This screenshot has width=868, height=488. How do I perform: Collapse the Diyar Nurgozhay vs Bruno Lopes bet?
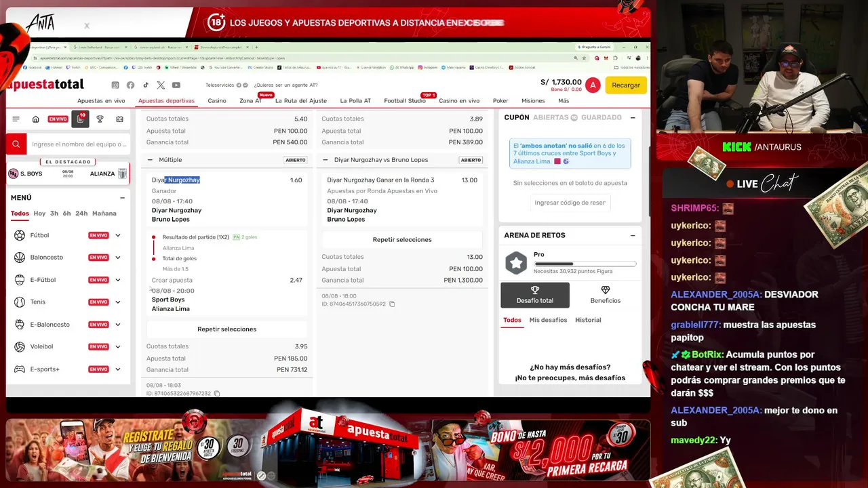point(325,160)
